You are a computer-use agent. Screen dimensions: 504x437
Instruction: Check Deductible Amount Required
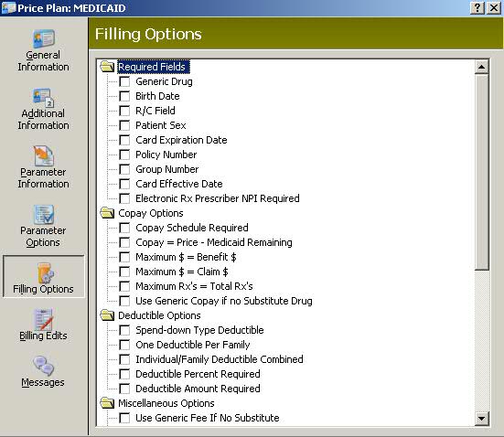pyautogui.click(x=124, y=389)
